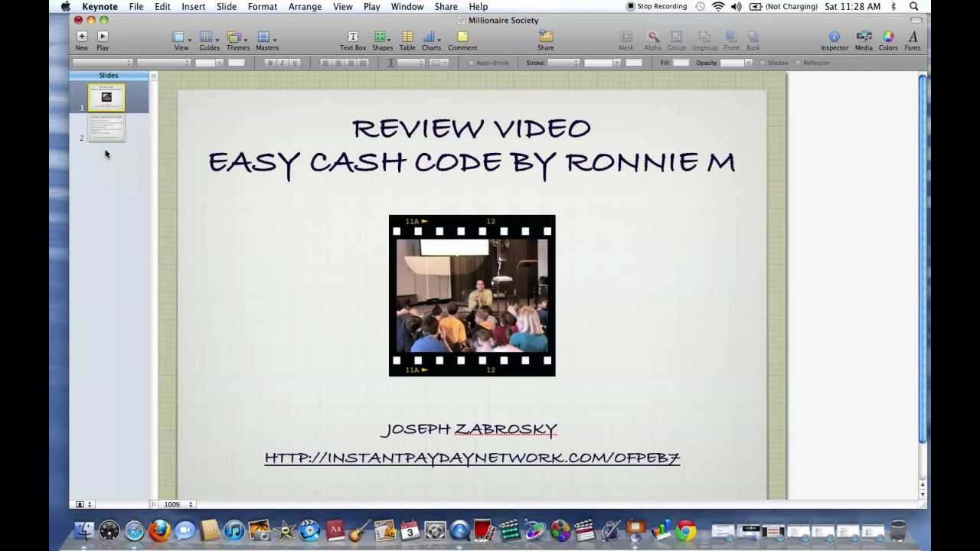Open the Guides dropdown

(x=209, y=41)
